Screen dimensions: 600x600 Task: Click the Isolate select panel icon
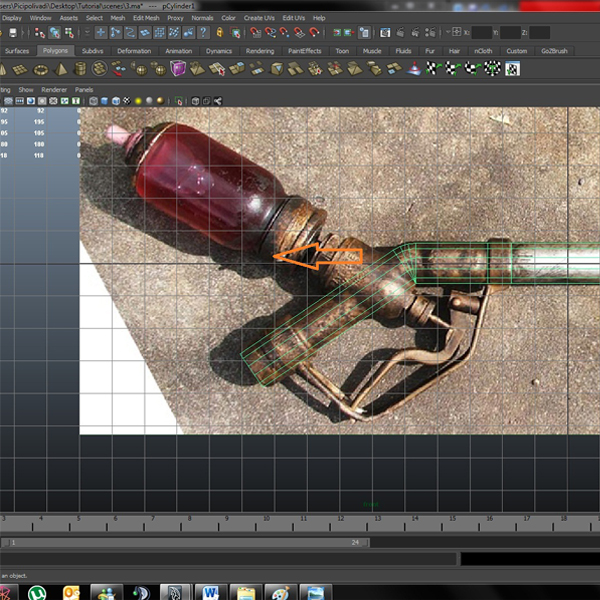pyautogui.click(x=179, y=101)
